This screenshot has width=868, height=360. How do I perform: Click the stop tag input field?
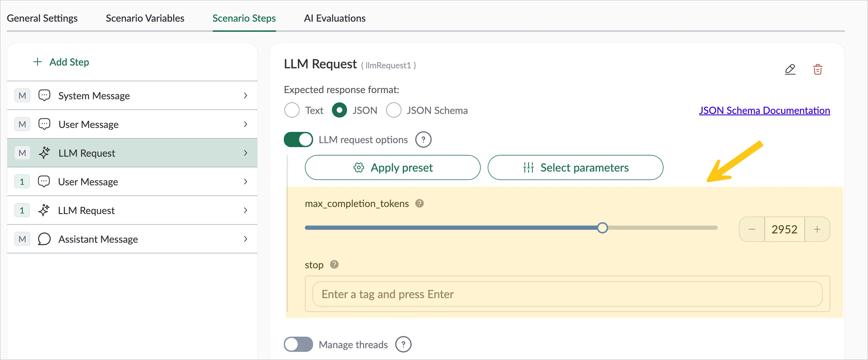567,294
